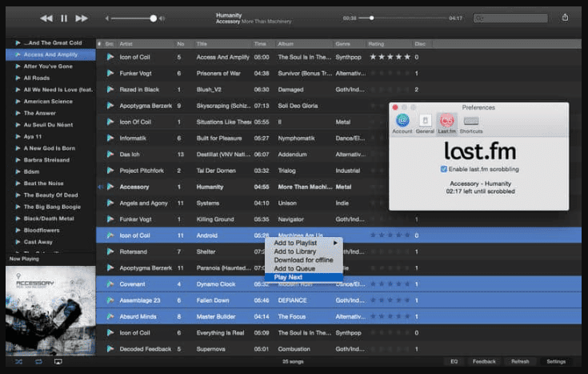Toggle shuffle icon in bottom bar

(x=18, y=362)
